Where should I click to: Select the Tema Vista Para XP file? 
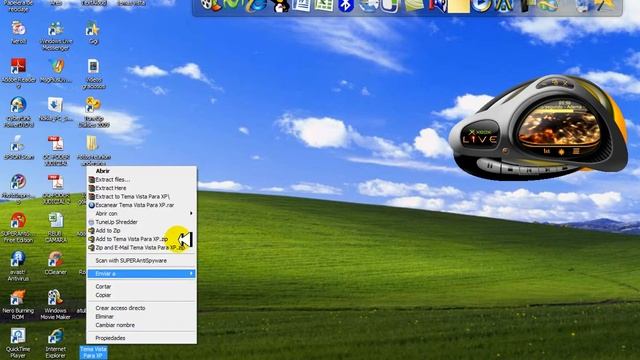click(93, 352)
